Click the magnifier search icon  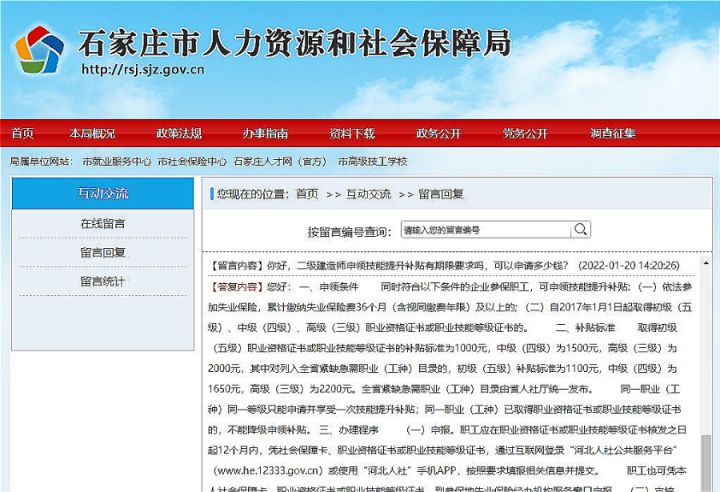[580, 230]
